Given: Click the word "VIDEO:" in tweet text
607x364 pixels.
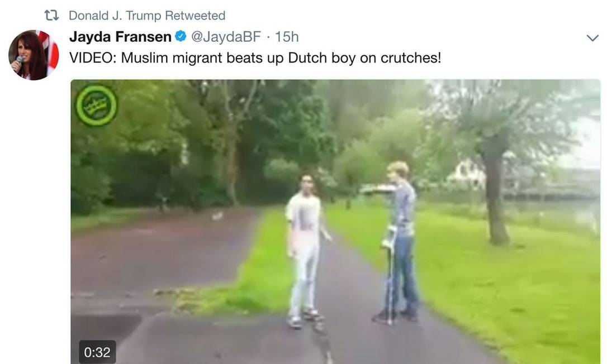Looking at the screenshot, I should click(x=93, y=58).
